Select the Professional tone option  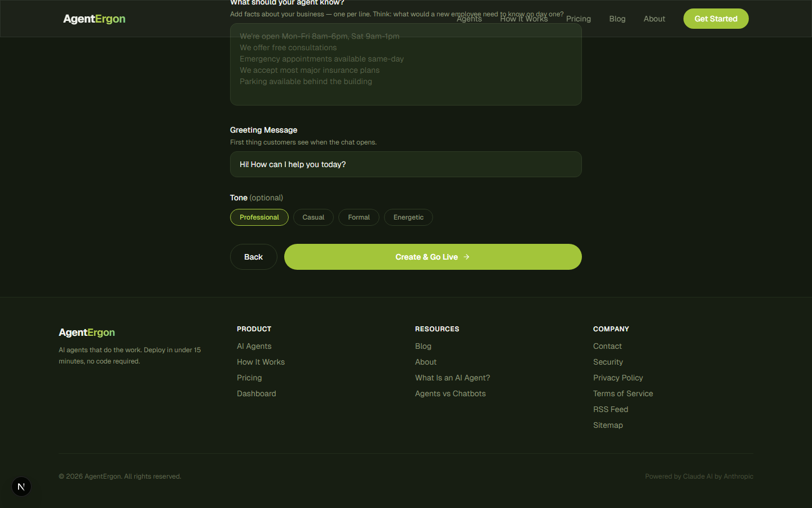coord(259,217)
